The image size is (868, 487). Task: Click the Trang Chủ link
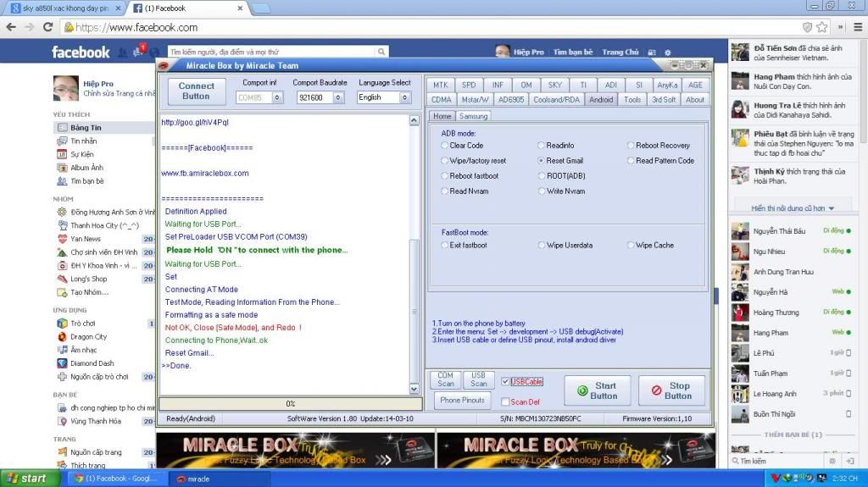click(620, 52)
